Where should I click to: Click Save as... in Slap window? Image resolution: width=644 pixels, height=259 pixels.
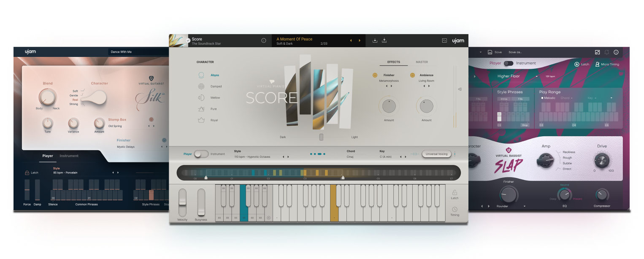click(x=515, y=52)
